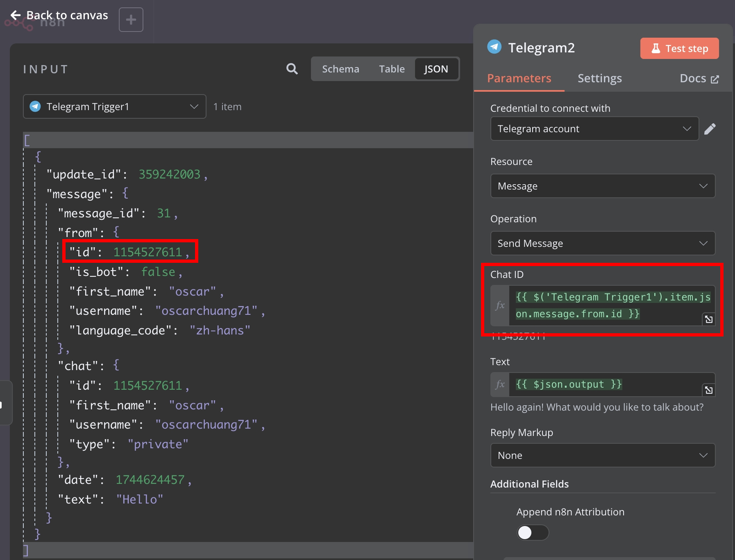Open the Resource dropdown showing Message
Screen dimensions: 735x560
click(603, 186)
